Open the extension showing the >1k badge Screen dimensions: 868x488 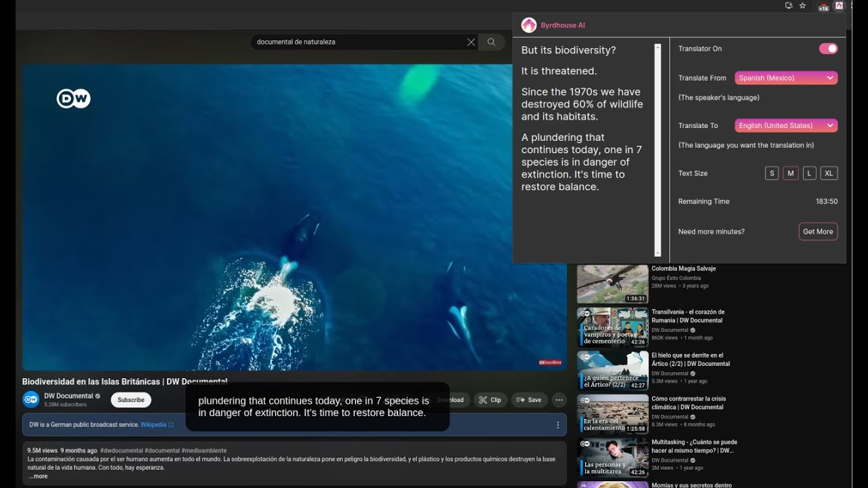click(823, 7)
